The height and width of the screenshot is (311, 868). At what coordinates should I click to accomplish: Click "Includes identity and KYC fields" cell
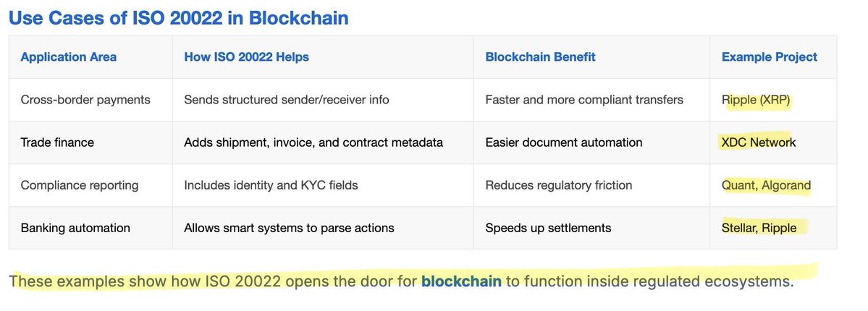tap(271, 185)
